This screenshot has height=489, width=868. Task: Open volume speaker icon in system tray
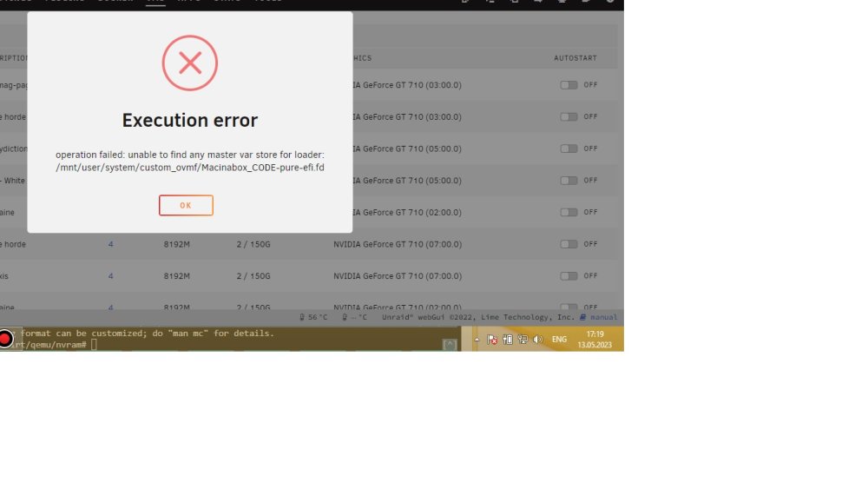(x=537, y=340)
